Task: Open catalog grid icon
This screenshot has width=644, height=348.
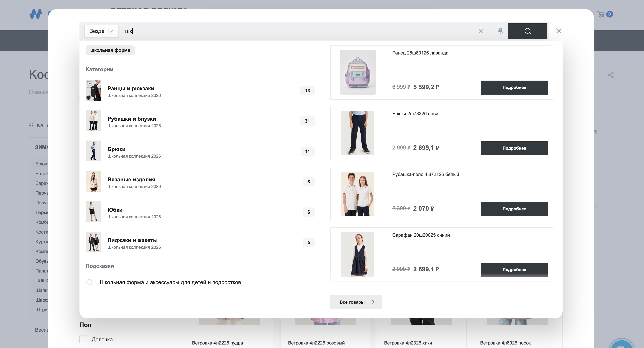Action: point(31,125)
